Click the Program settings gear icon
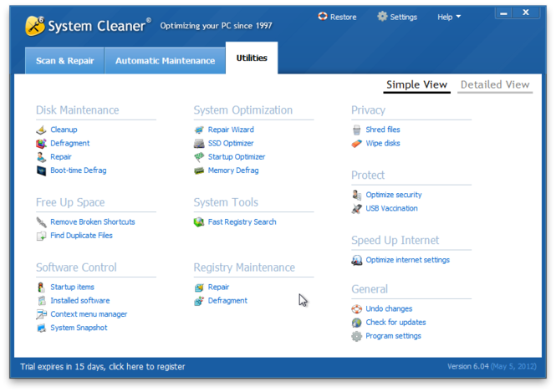The height and width of the screenshot is (392, 556). click(357, 336)
